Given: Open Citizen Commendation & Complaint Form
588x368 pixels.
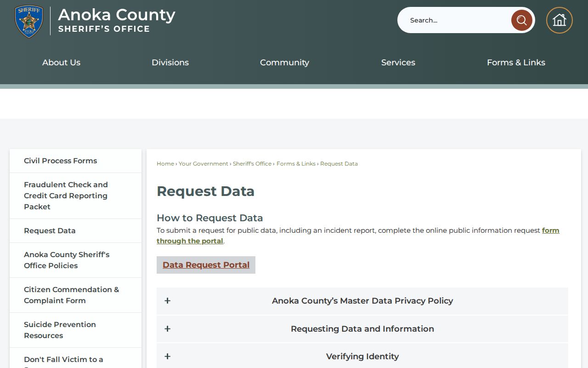Looking at the screenshot, I should [75, 295].
